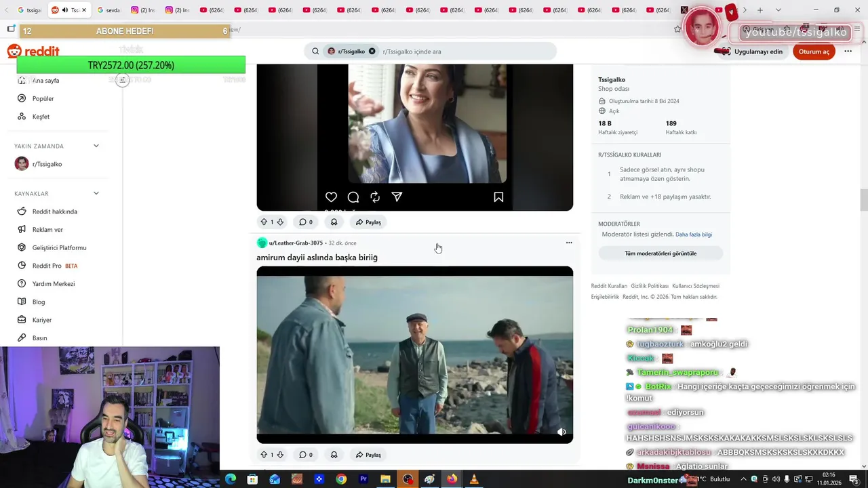
Task: Share the amirum dayii post with Paylaş
Action: [368, 455]
